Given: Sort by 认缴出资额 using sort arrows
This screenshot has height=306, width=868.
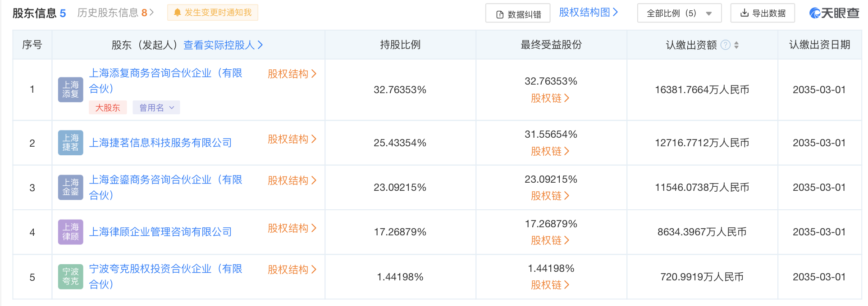Looking at the screenshot, I should (736, 45).
